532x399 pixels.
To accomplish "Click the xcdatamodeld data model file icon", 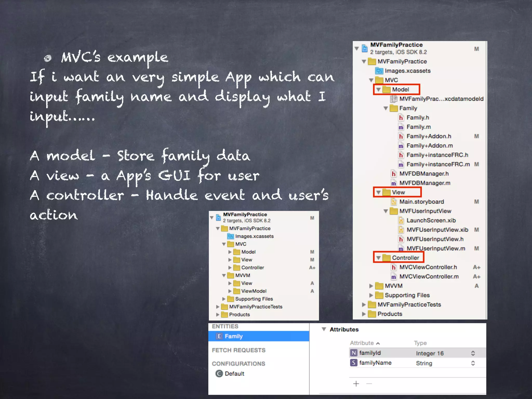I will click(x=394, y=99).
